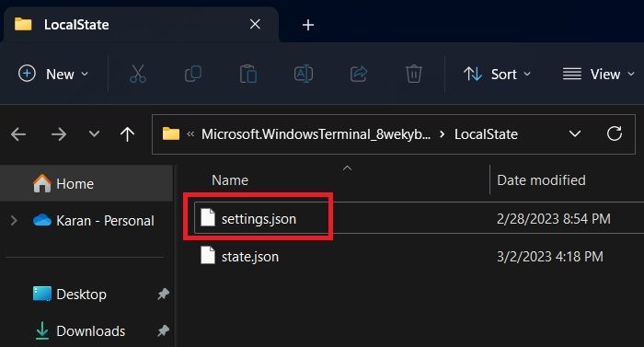Click the Home house icon

coord(42,183)
